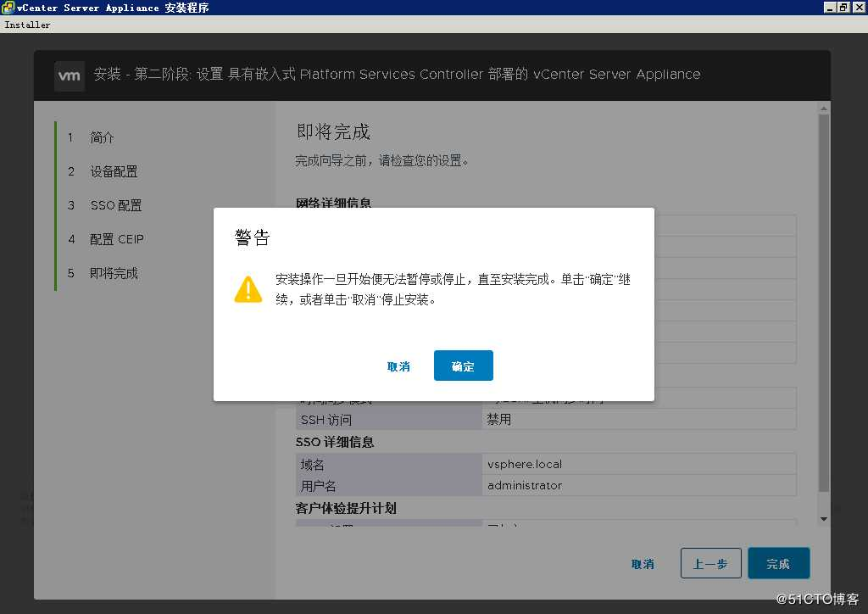This screenshot has width=868, height=614.
Task: Click the wizard's bottom 取消 link
Action: click(643, 564)
